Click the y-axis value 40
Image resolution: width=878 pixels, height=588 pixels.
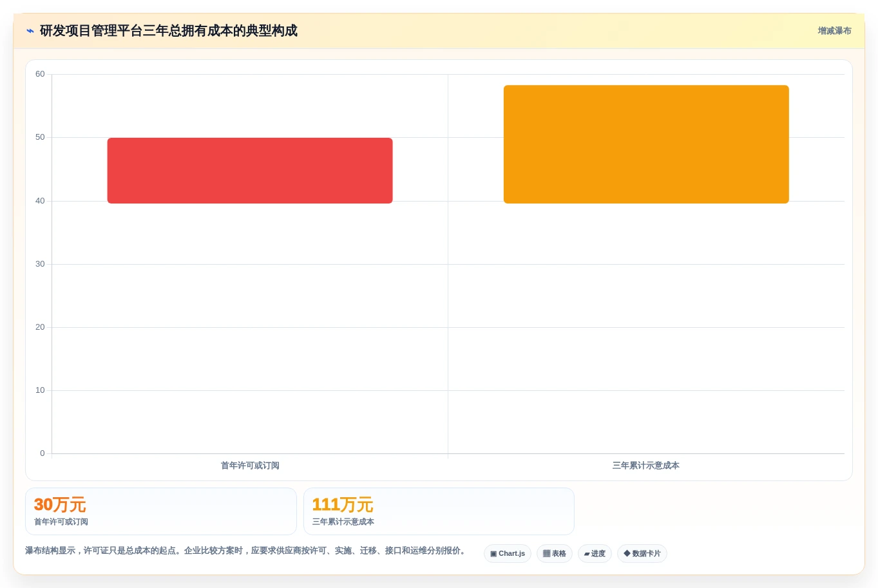pyautogui.click(x=40, y=201)
